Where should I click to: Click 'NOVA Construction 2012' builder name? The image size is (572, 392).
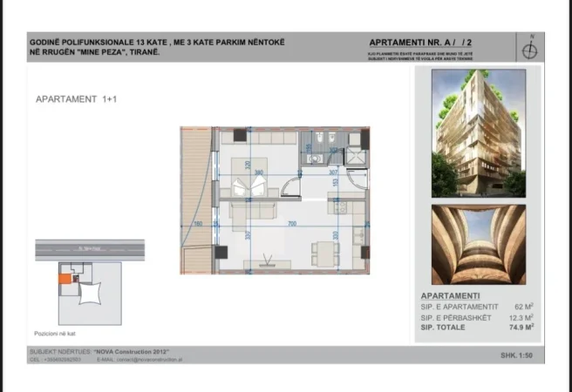(x=132, y=352)
